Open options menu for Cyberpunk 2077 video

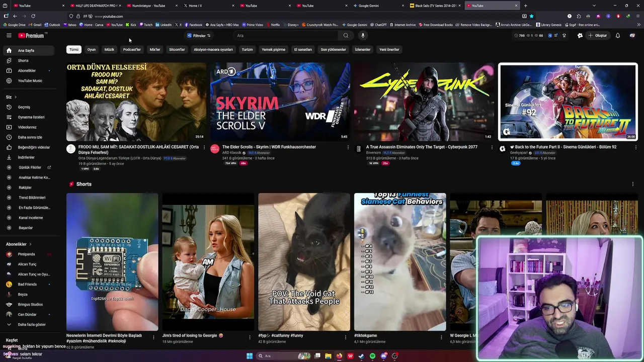pyautogui.click(x=492, y=147)
